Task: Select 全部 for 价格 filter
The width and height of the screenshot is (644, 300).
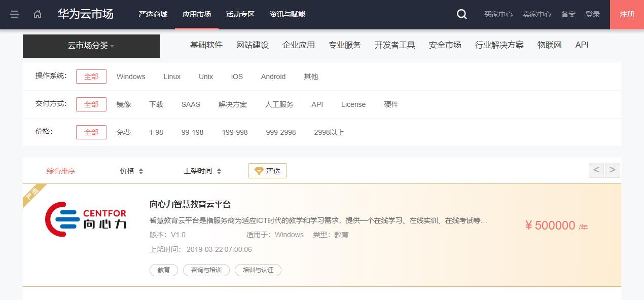Action: pos(91,132)
